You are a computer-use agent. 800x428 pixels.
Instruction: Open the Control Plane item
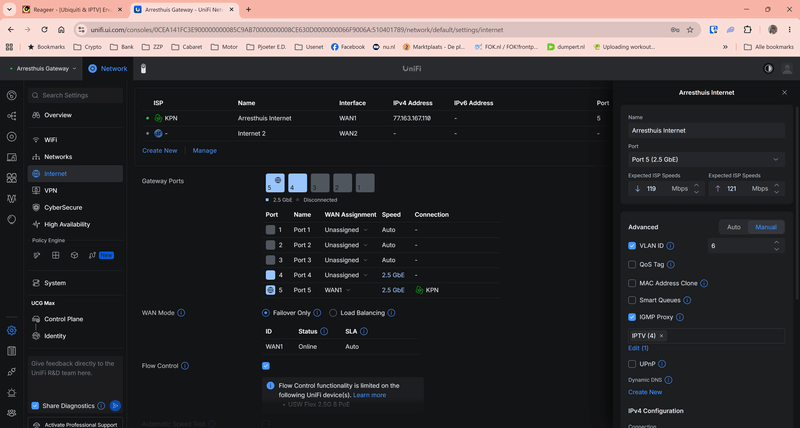click(x=75, y=319)
